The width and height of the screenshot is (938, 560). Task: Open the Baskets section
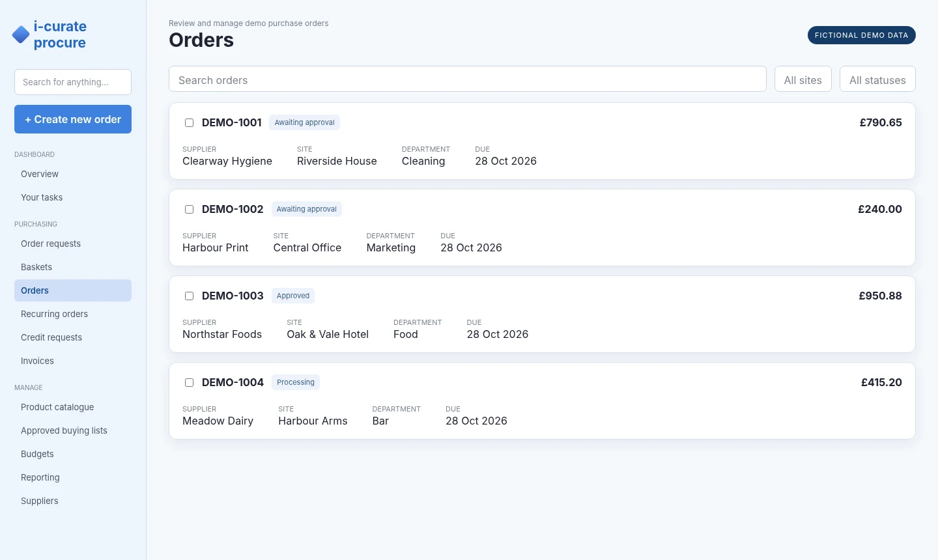pyautogui.click(x=73, y=267)
